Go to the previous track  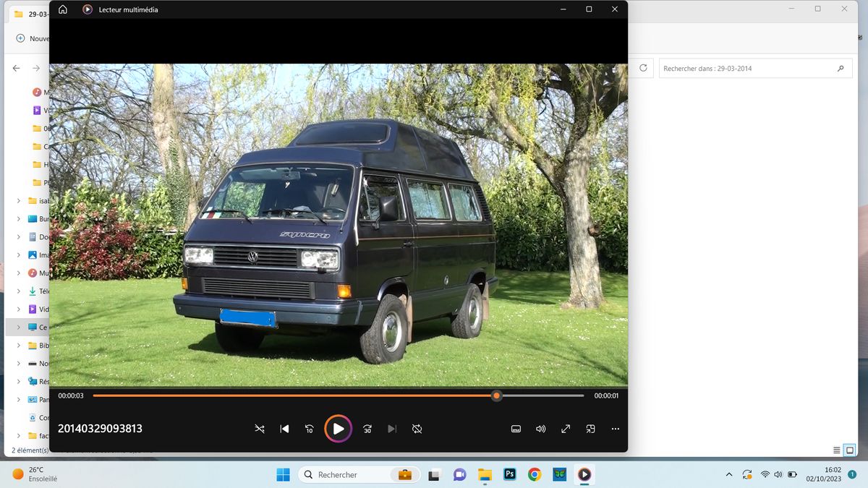coord(284,429)
